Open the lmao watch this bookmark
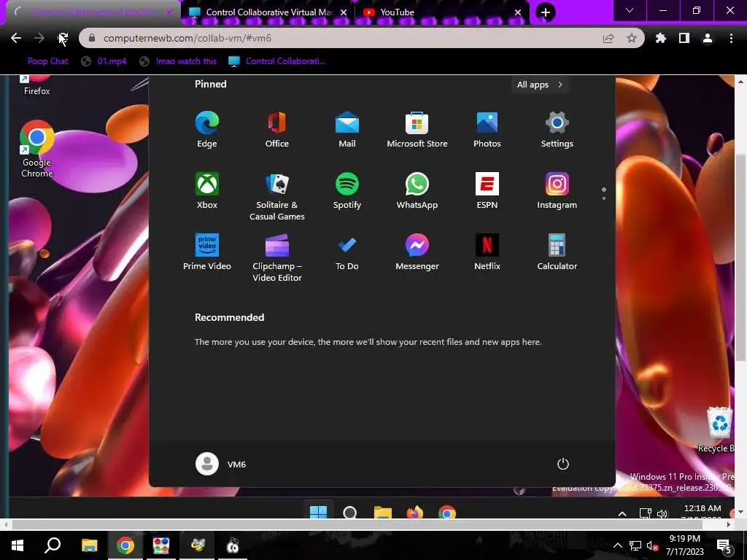 tap(179, 61)
